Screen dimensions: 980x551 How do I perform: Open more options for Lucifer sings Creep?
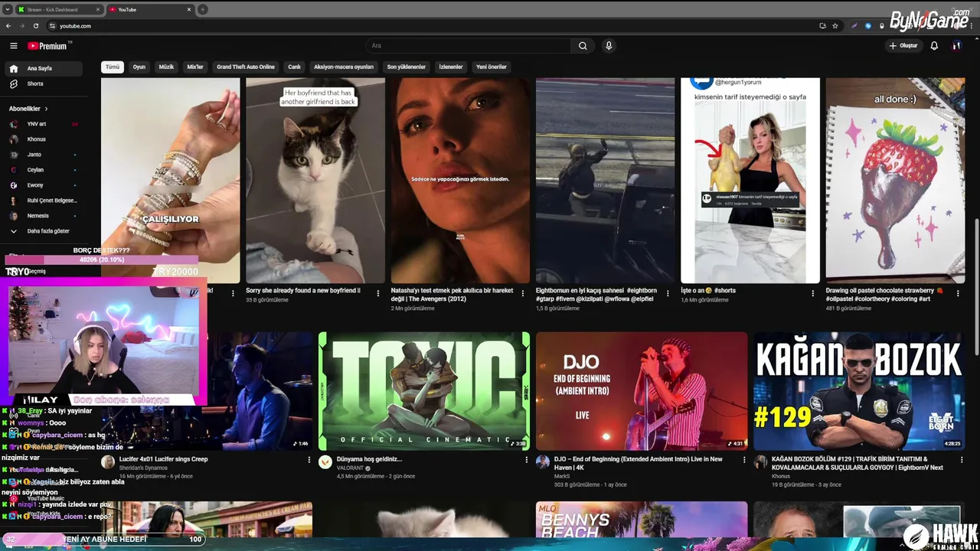point(309,460)
